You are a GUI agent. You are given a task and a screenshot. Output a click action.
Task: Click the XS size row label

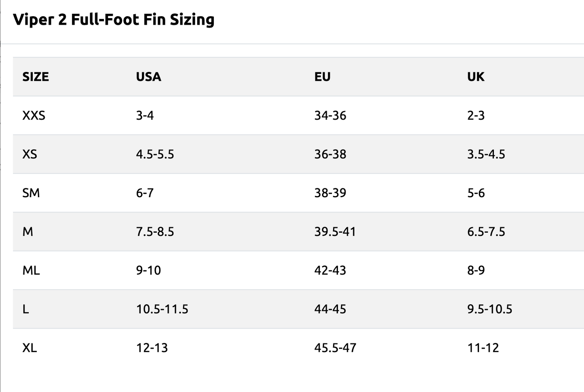pos(30,154)
